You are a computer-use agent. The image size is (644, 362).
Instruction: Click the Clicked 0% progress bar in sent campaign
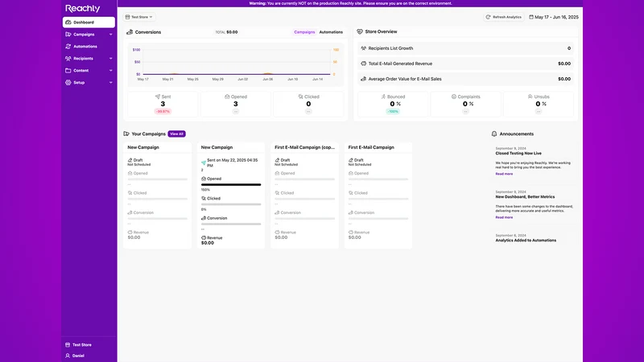(x=231, y=204)
